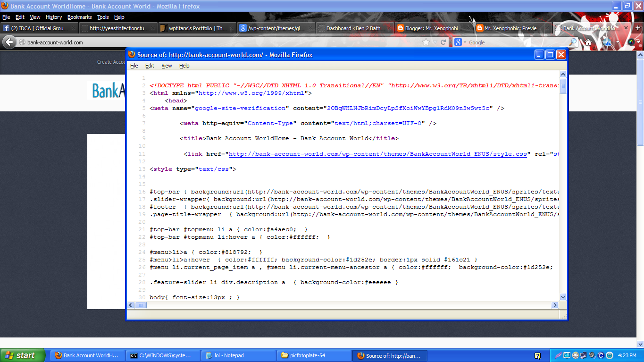Reload the page in the address bar
The height and width of the screenshot is (362, 644).
(443, 42)
